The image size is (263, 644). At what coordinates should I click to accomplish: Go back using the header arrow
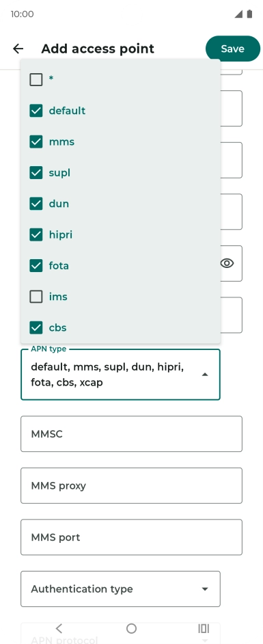click(18, 49)
